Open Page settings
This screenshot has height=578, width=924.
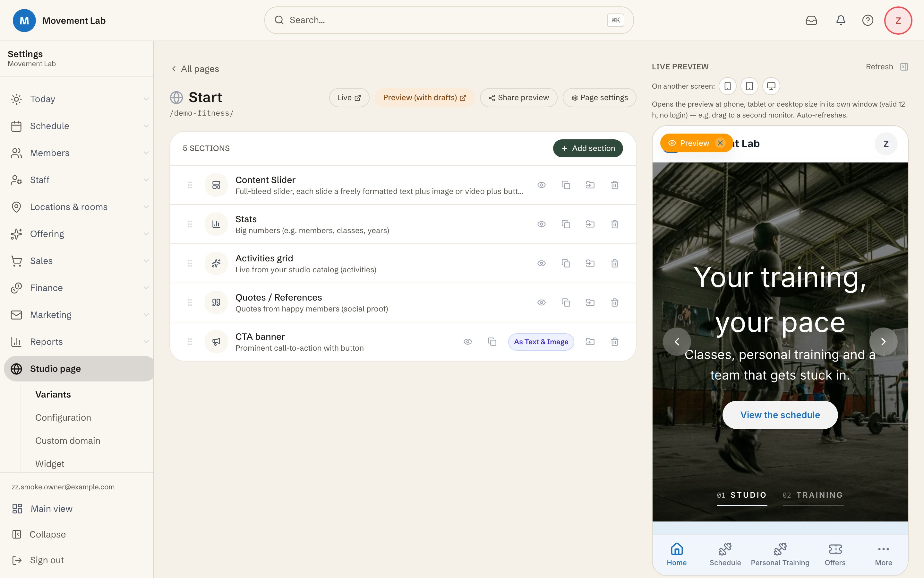599,98
